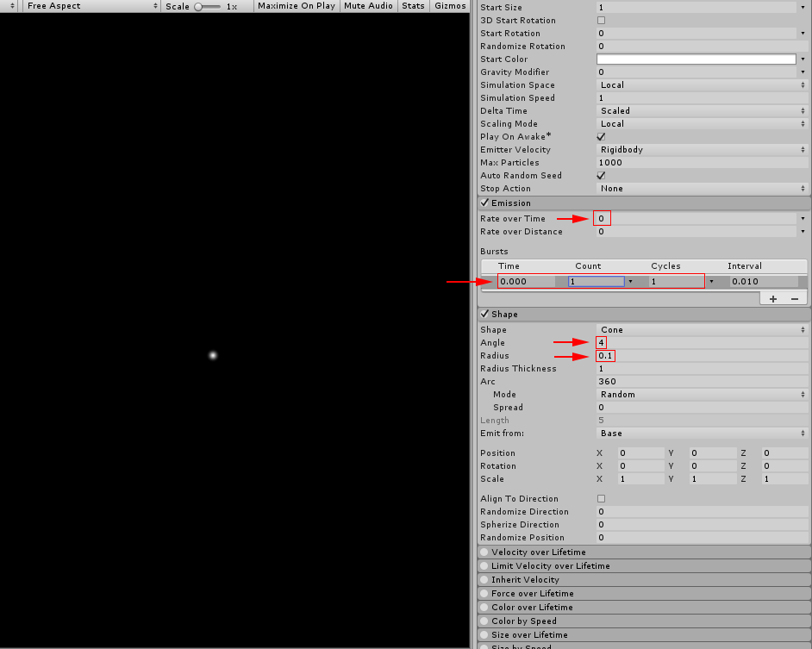812x649 pixels.
Task: Click the Shape Radius field showing 0.1
Action: [x=702, y=356]
